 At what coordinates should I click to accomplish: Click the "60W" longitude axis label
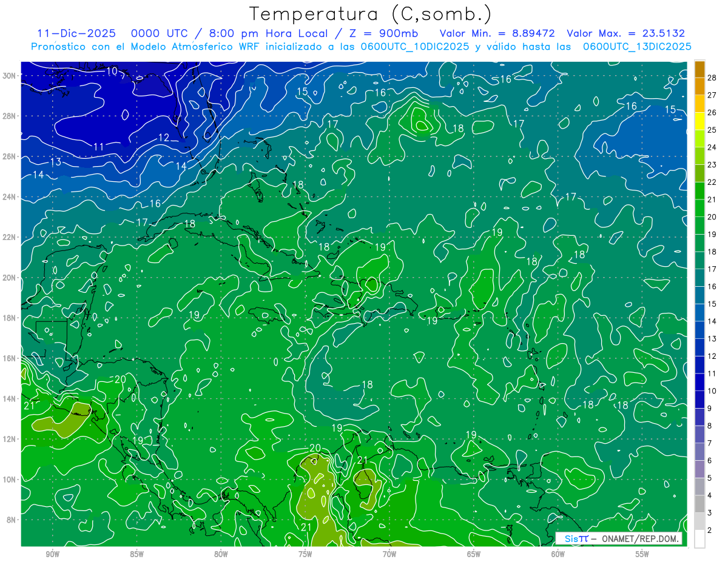tap(558, 554)
